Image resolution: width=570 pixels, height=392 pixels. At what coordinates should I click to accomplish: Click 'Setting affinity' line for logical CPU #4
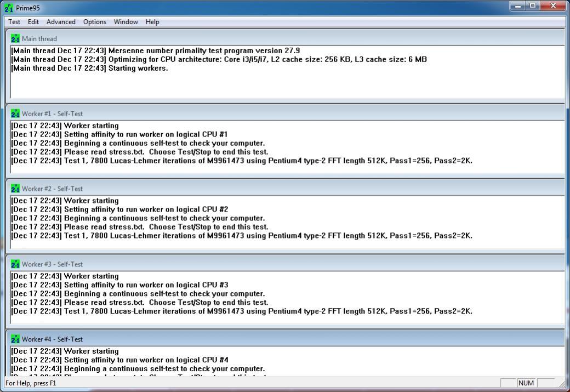click(x=119, y=360)
